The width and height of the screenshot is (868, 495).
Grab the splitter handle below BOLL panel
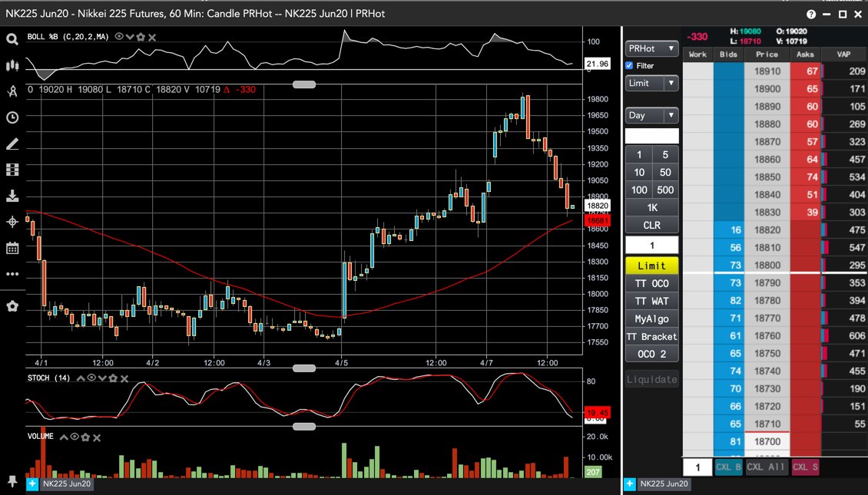pos(304,84)
